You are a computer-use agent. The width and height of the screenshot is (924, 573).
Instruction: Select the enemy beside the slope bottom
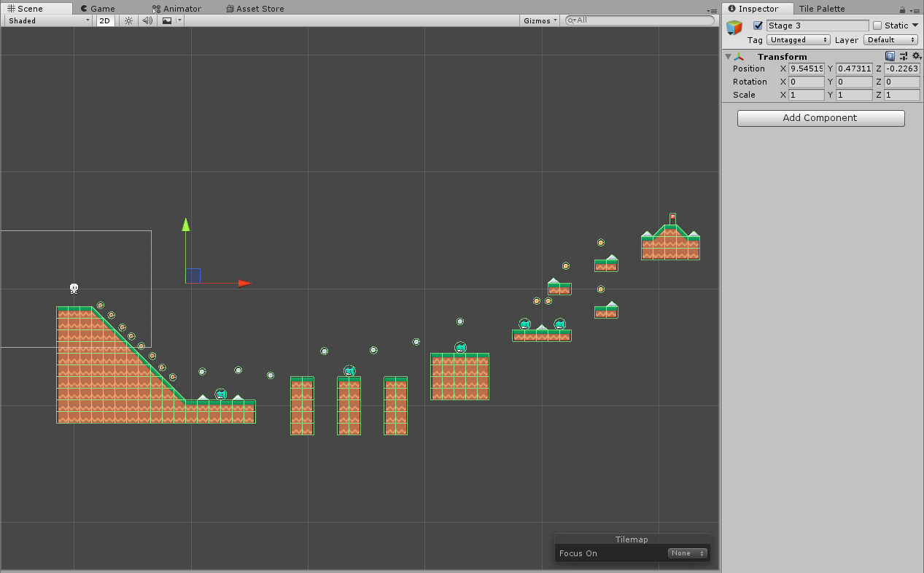point(221,394)
